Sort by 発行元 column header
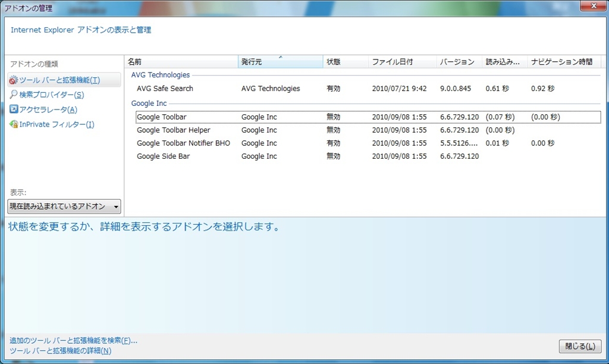Viewport: 609px width, 364px height. coord(281,62)
